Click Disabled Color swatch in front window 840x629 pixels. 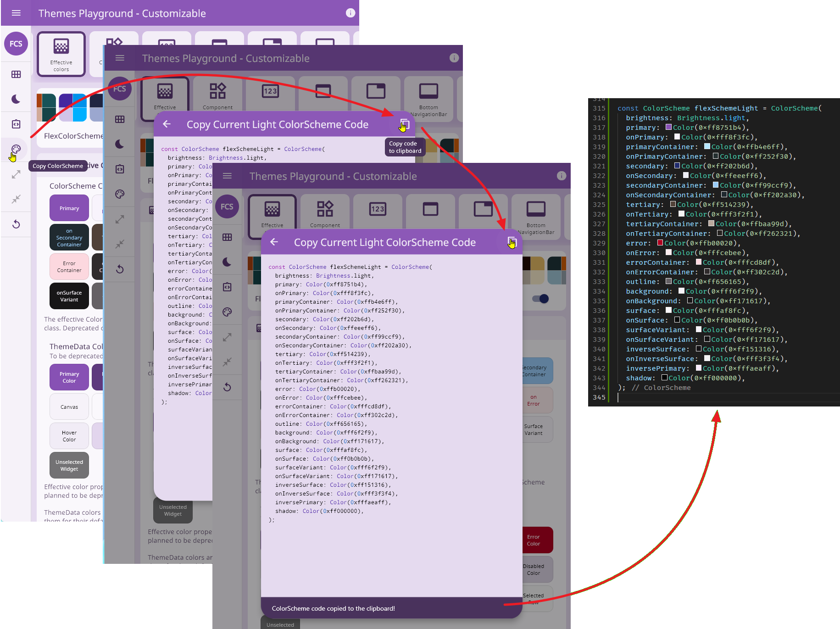(537, 569)
